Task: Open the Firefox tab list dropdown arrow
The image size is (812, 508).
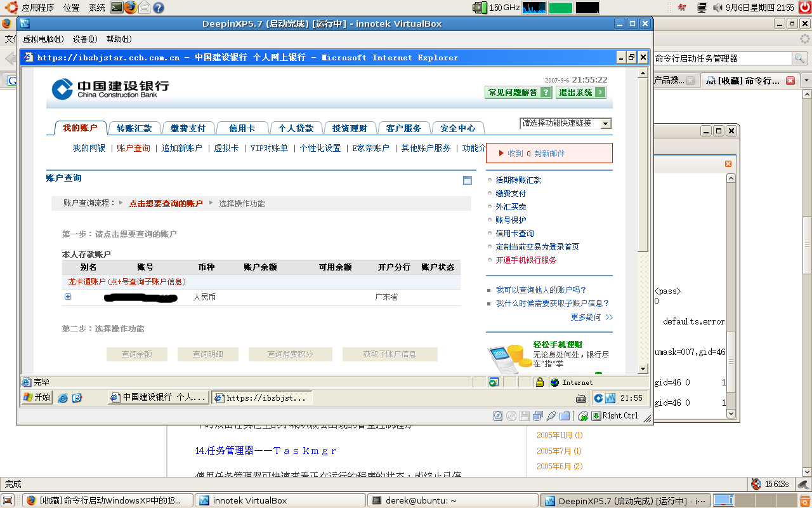Action: point(806,81)
